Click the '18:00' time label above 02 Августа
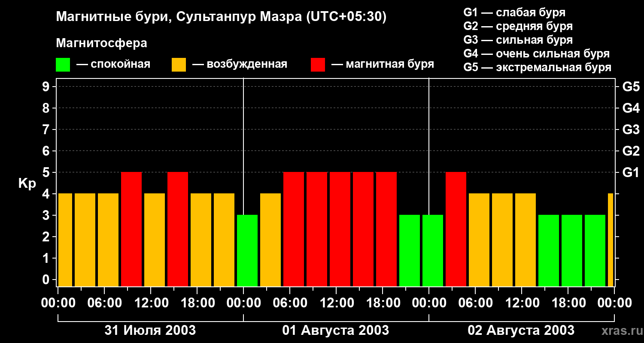 [x=568, y=303]
